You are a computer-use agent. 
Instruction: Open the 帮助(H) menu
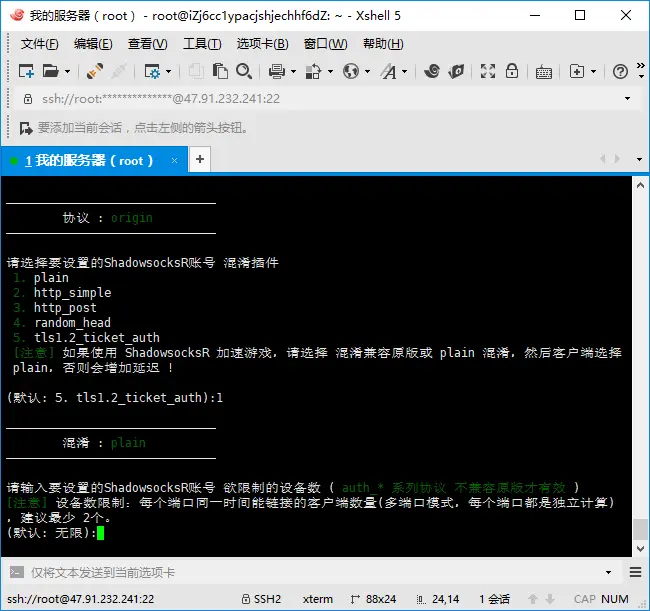click(383, 44)
